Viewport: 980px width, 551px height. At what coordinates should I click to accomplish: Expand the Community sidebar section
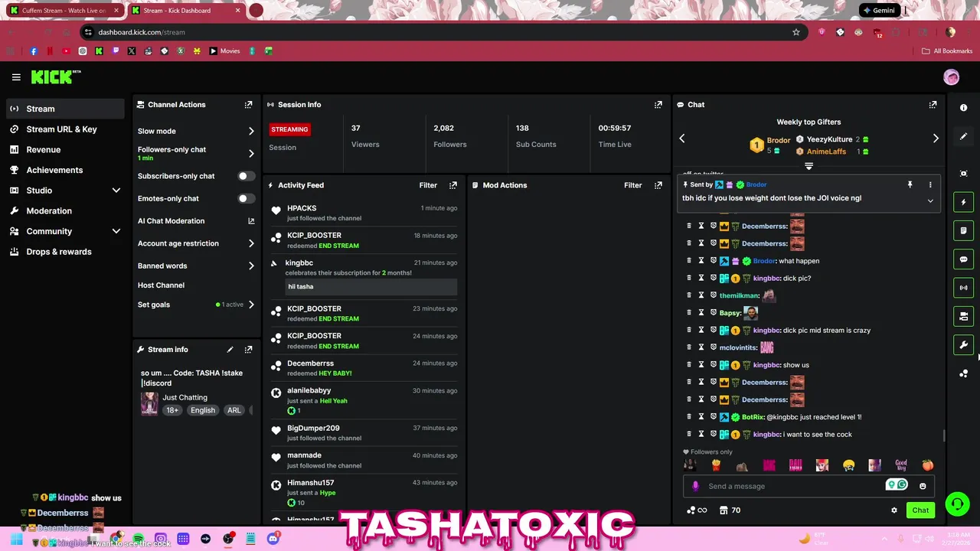point(116,231)
